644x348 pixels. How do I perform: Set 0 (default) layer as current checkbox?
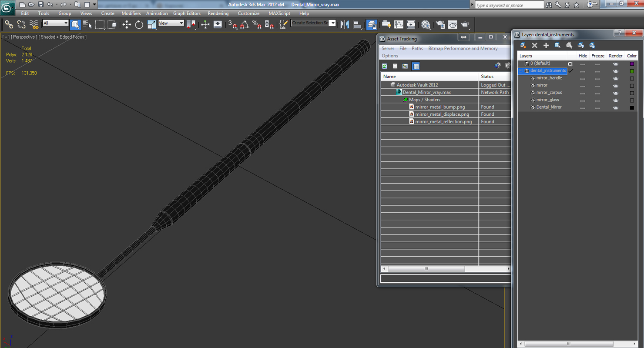(570, 64)
